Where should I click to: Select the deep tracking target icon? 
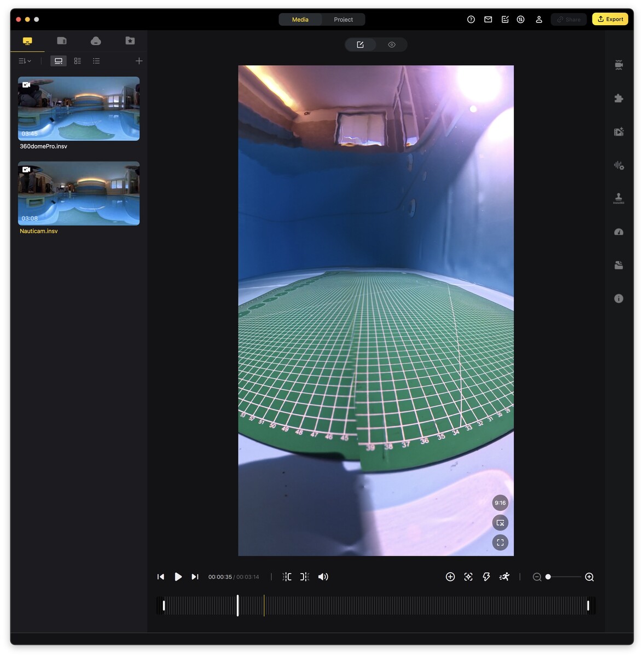click(x=468, y=577)
